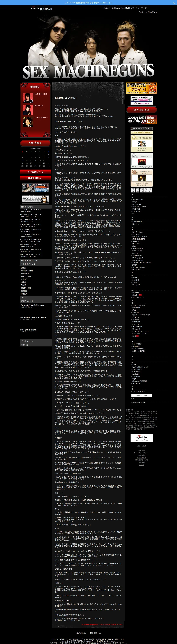Open Response THE ODGE blog link
177x644 pixels.
pos(140,381)
